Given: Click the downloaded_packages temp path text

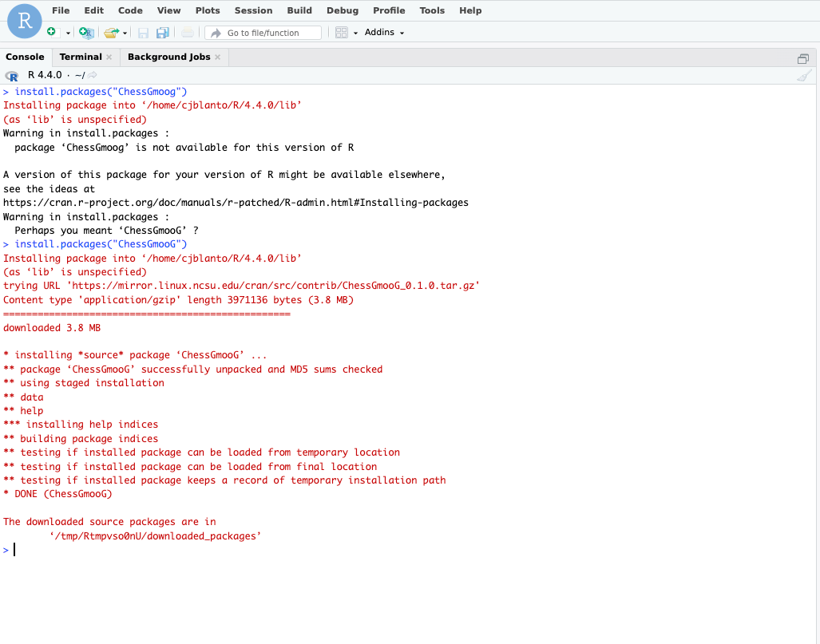Looking at the screenshot, I should tap(156, 536).
